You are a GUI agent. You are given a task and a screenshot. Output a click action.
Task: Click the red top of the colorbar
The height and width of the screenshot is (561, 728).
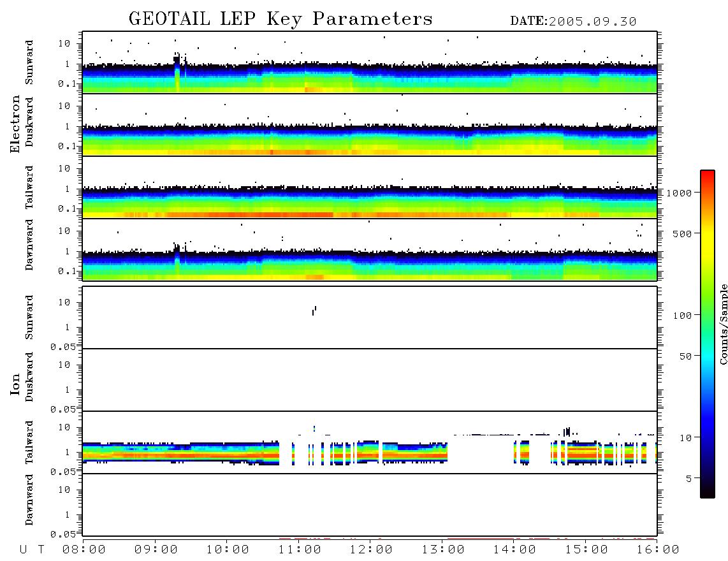tap(708, 177)
